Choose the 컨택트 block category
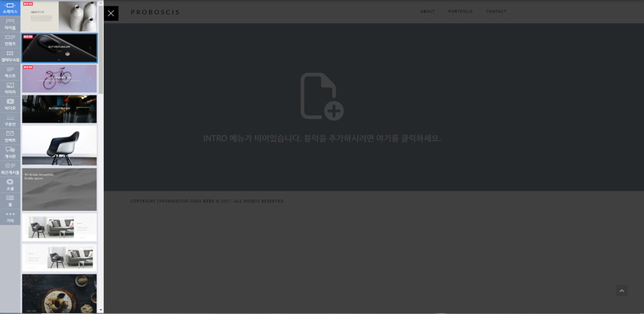Image resolution: width=644 pixels, height=314 pixels. [10, 136]
